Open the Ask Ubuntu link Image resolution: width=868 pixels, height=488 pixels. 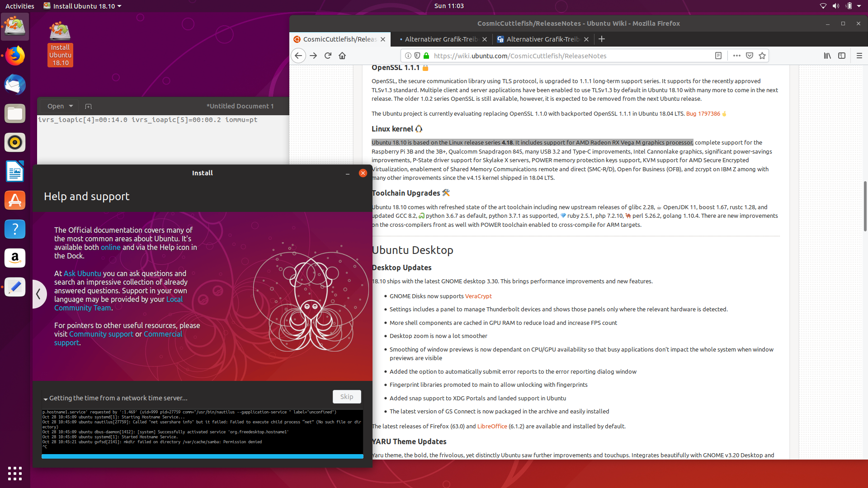tap(82, 273)
